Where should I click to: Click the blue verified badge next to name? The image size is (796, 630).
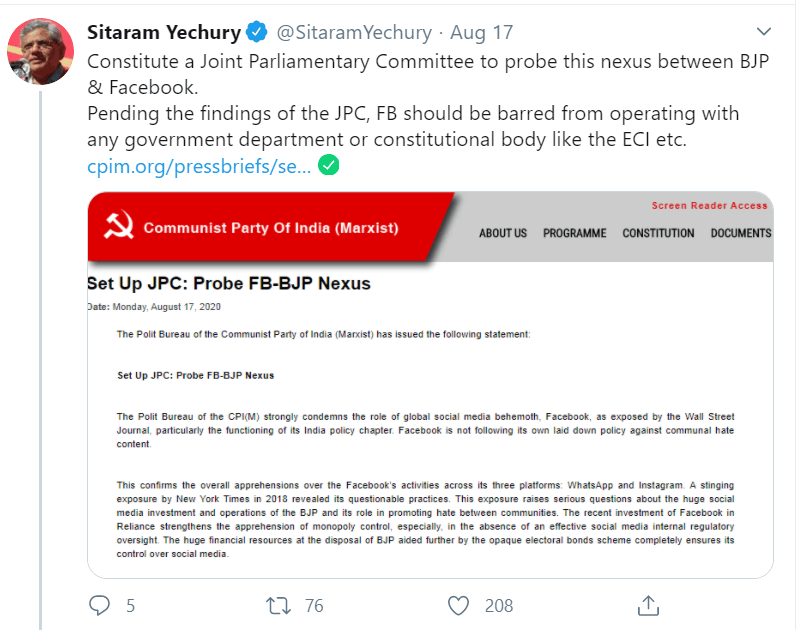256,32
